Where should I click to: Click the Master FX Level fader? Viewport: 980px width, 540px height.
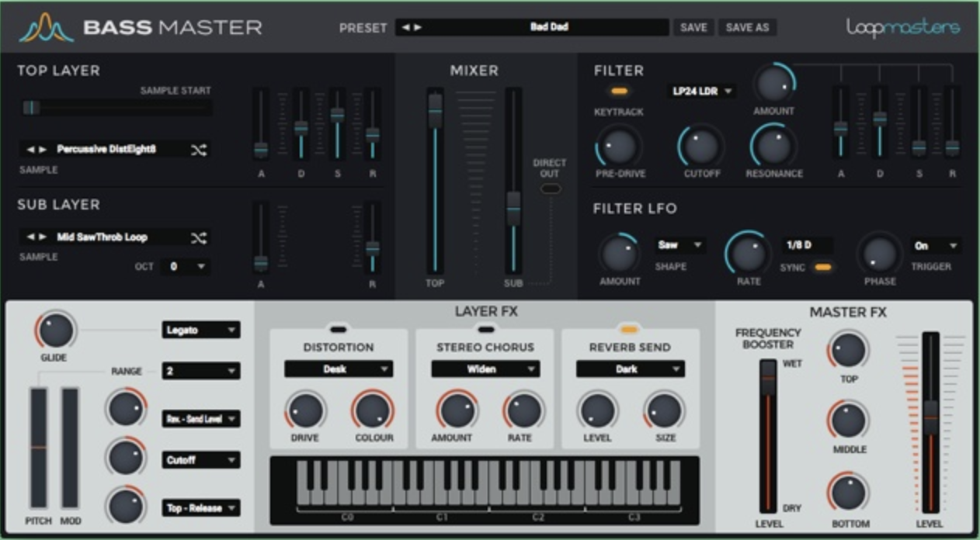pyautogui.click(x=930, y=422)
